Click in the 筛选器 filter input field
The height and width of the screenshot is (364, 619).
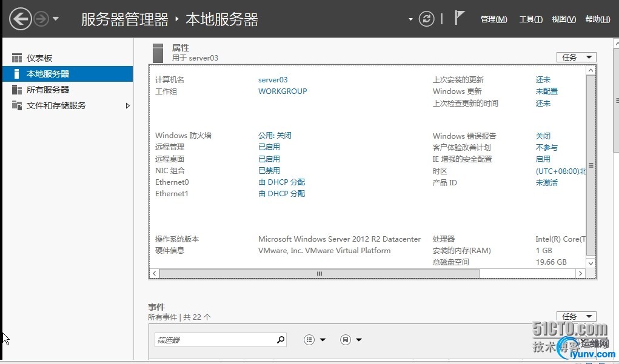tap(216, 340)
